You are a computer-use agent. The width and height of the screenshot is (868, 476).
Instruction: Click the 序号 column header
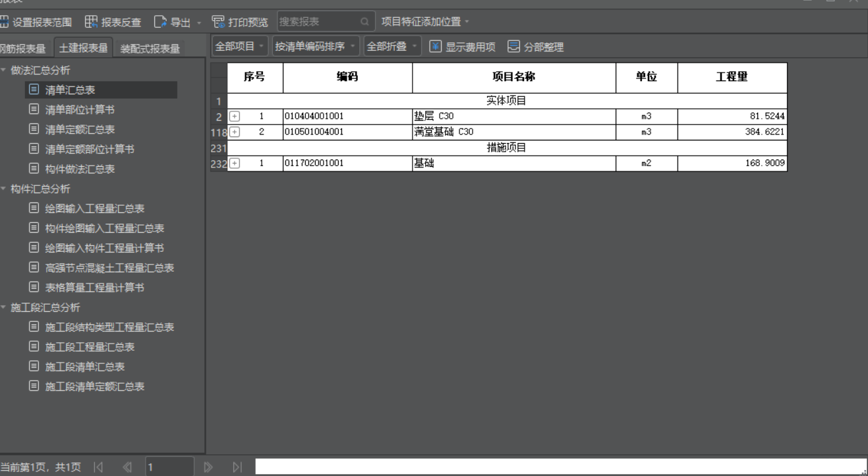click(x=255, y=77)
